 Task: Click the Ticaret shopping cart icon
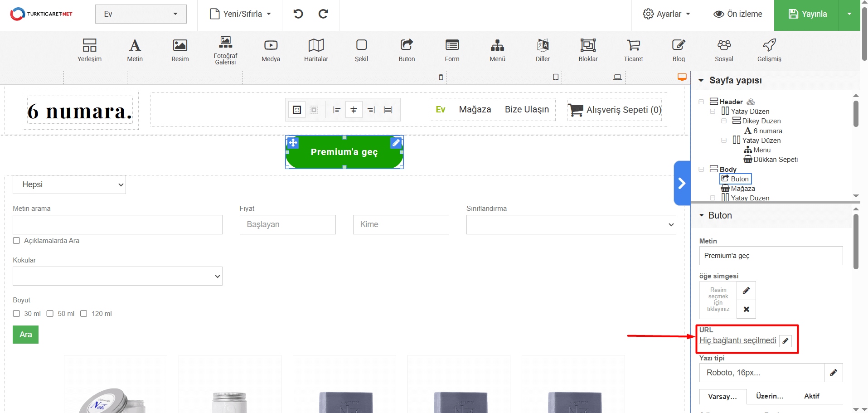[x=633, y=50]
